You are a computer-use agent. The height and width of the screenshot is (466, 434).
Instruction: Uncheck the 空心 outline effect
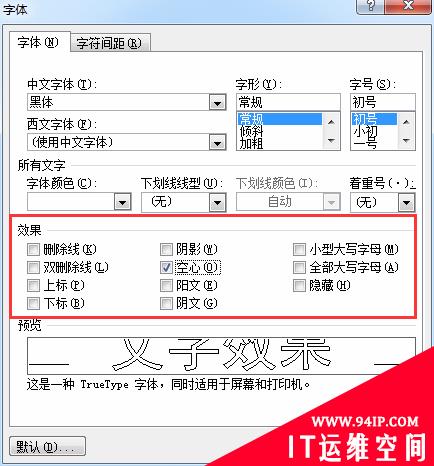pos(166,267)
